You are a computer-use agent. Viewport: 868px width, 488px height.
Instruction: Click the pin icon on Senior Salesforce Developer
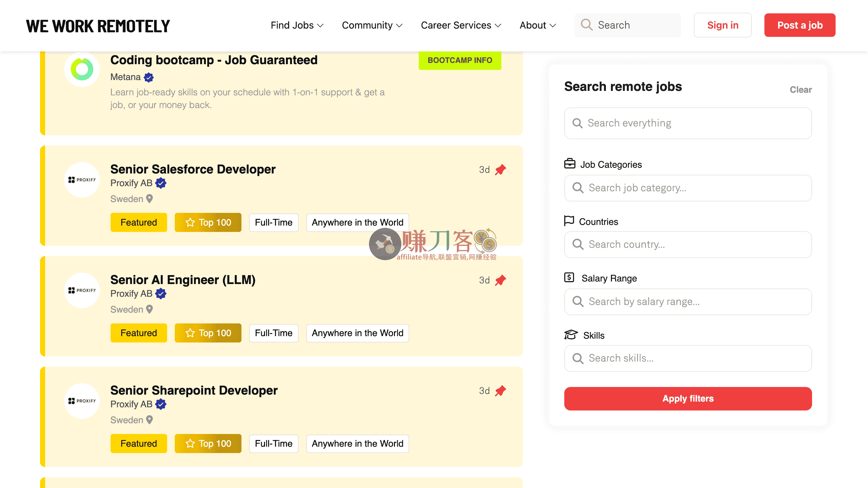click(500, 170)
